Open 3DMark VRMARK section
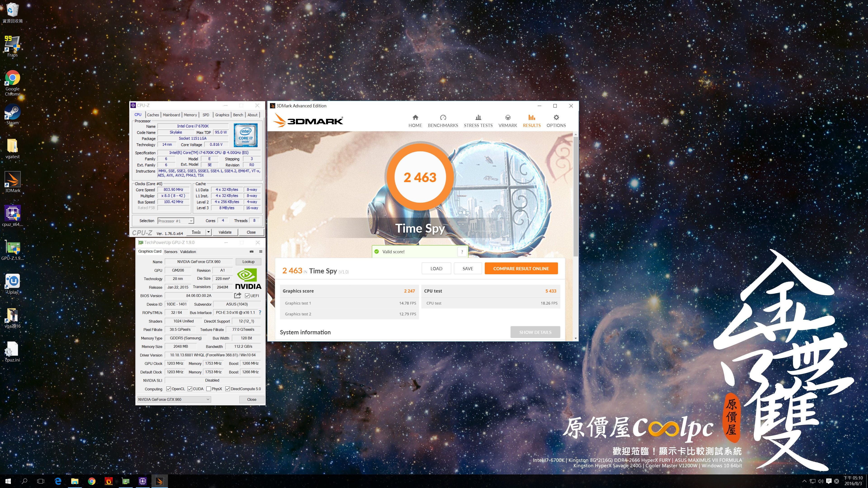868x488 pixels. click(x=507, y=121)
